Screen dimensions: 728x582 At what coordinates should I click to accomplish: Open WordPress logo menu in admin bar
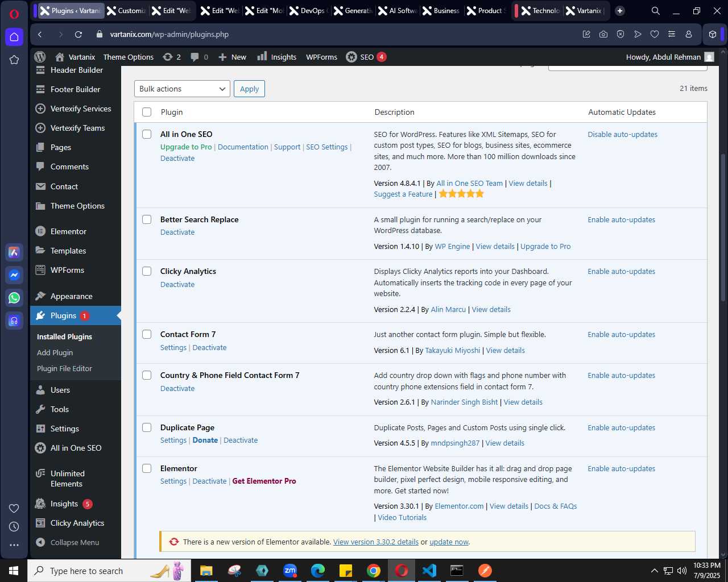pos(40,57)
